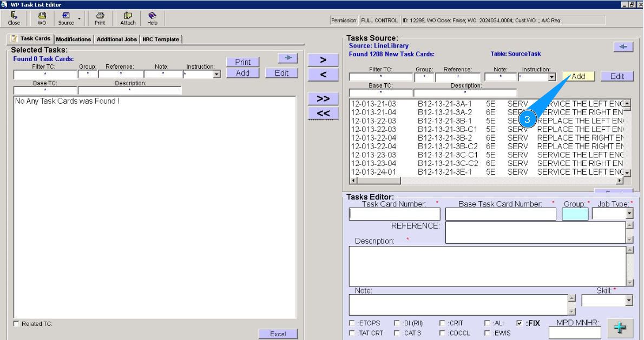Click the left arrow icon in Tasks Source

pos(623,47)
